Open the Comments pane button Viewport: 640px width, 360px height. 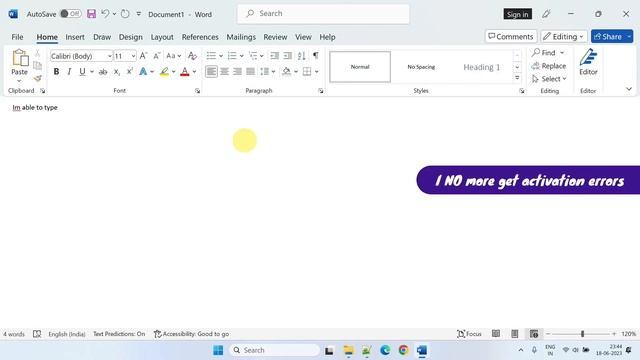[511, 36]
